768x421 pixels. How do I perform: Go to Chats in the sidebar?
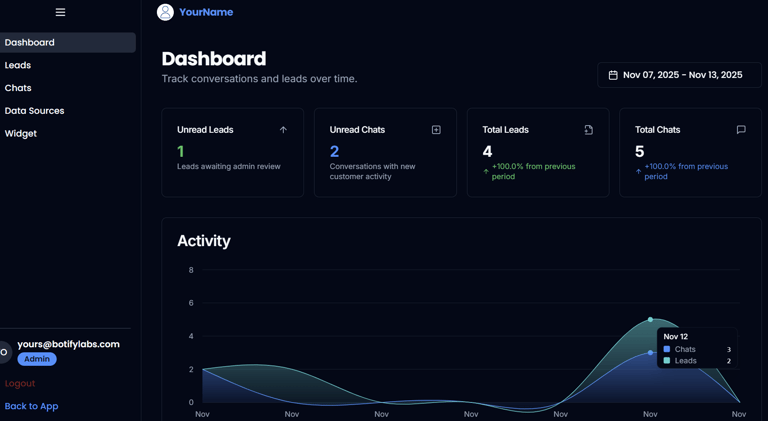18,88
